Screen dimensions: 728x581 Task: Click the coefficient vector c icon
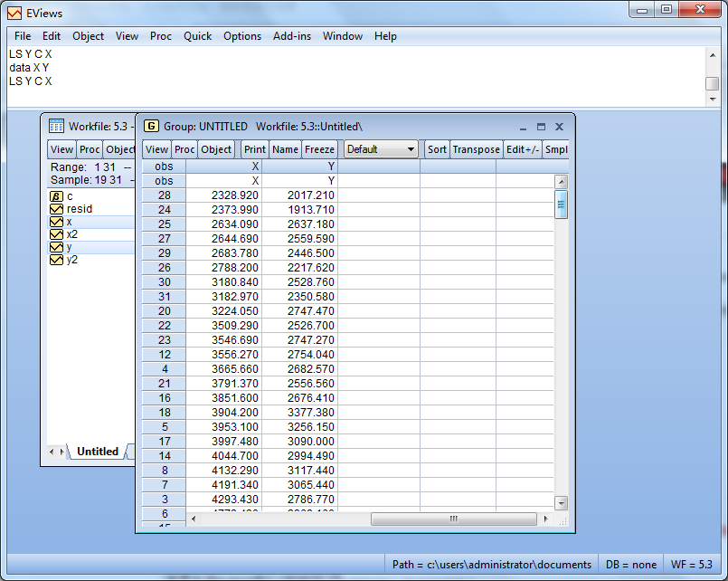click(56, 196)
